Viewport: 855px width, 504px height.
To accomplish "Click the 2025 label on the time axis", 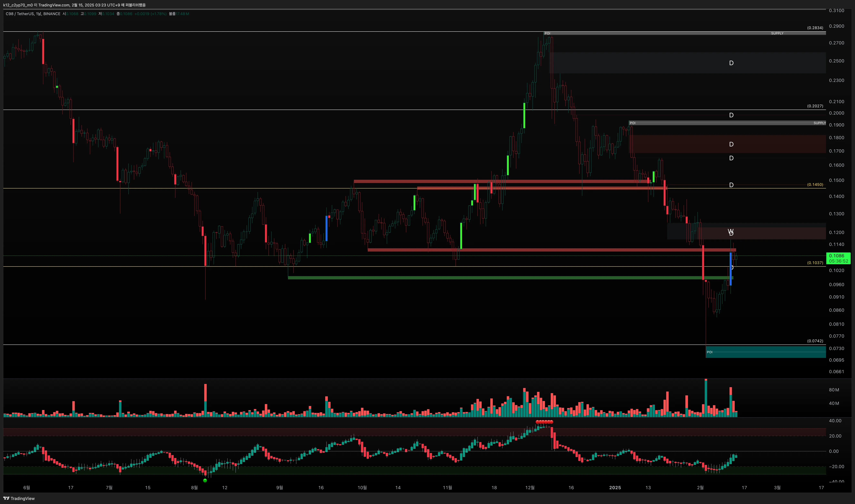I will 615,488.
